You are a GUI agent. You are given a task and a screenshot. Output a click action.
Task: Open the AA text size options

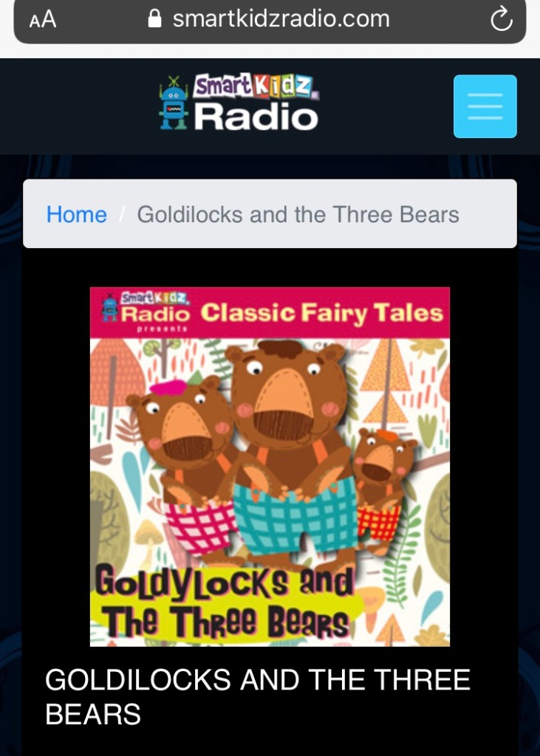(x=42, y=20)
